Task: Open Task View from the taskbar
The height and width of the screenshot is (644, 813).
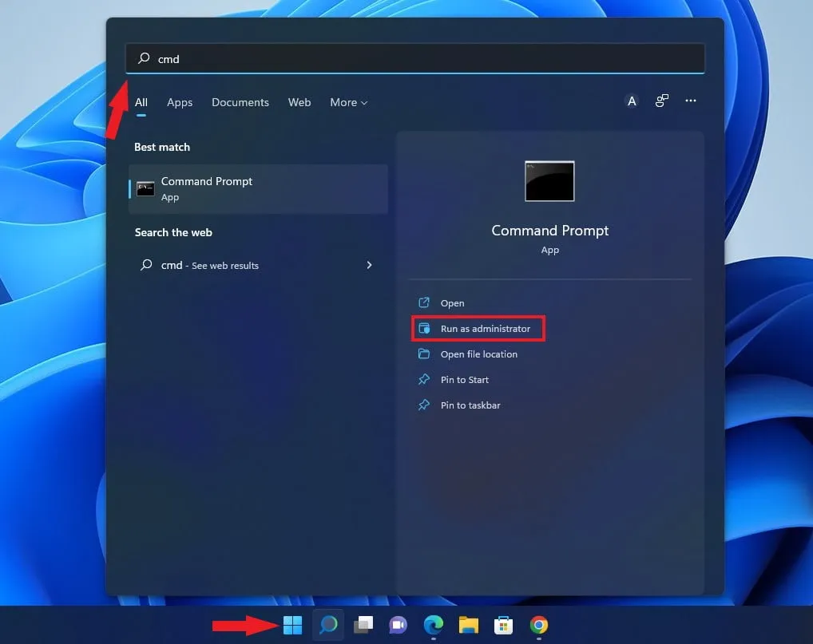Action: point(363,625)
